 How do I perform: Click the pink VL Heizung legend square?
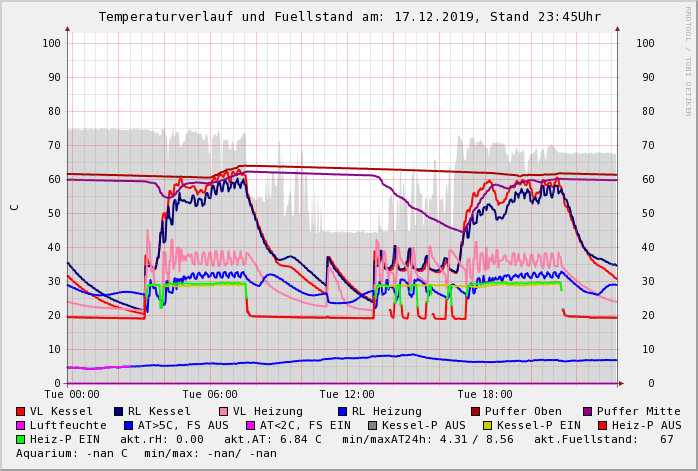pos(223,411)
